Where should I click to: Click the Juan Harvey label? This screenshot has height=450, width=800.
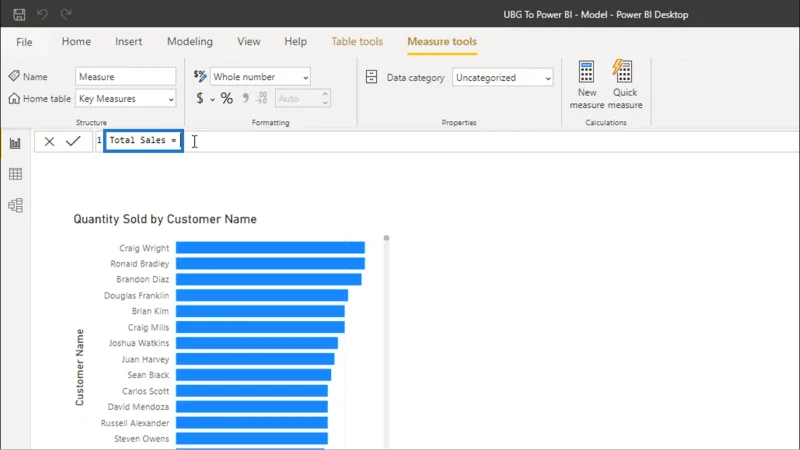point(145,359)
